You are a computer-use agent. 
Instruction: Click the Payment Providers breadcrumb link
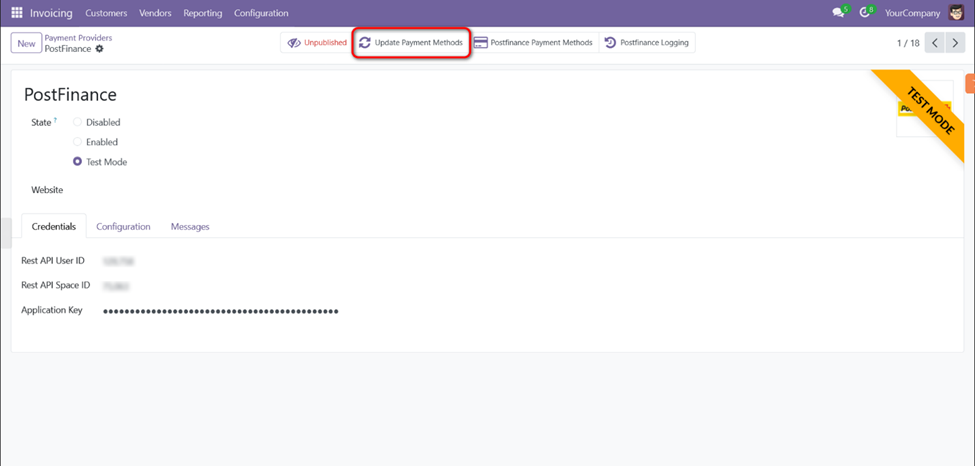click(78, 38)
